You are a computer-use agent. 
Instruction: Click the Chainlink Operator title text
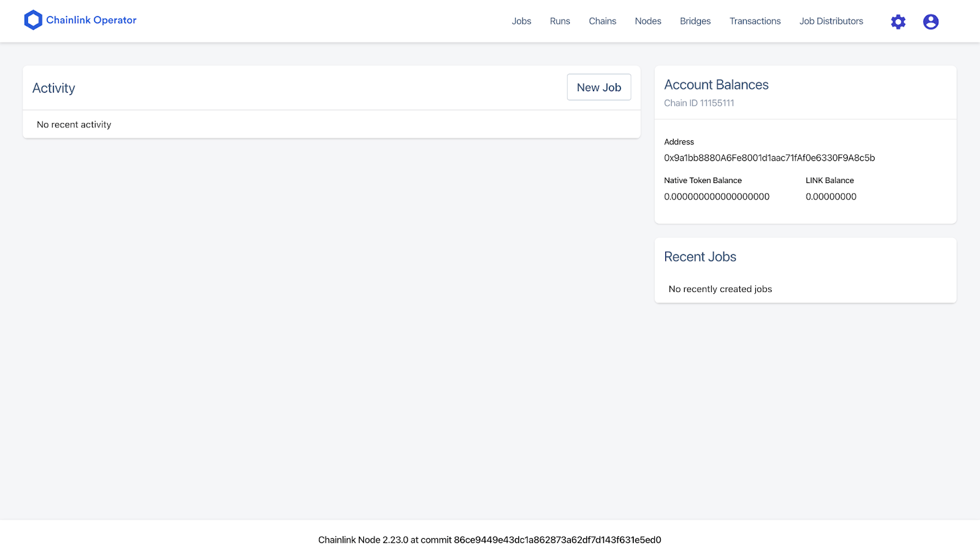[x=91, y=20]
